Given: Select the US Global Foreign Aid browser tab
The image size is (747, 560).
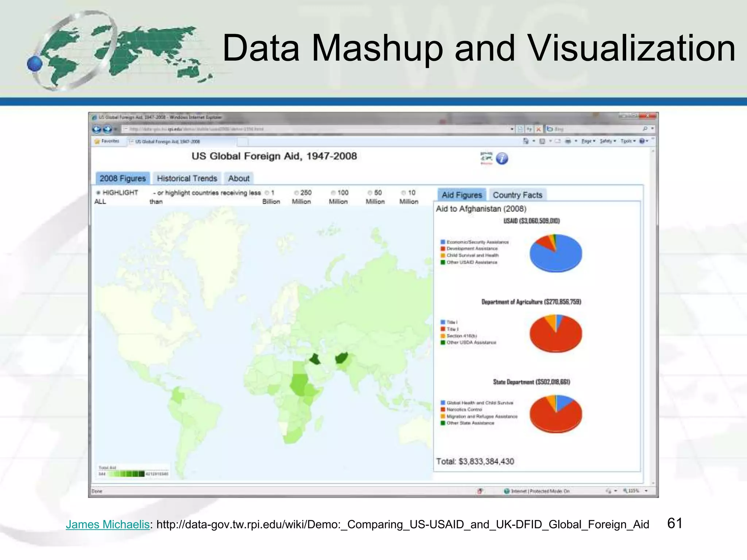Looking at the screenshot, I should [182, 141].
